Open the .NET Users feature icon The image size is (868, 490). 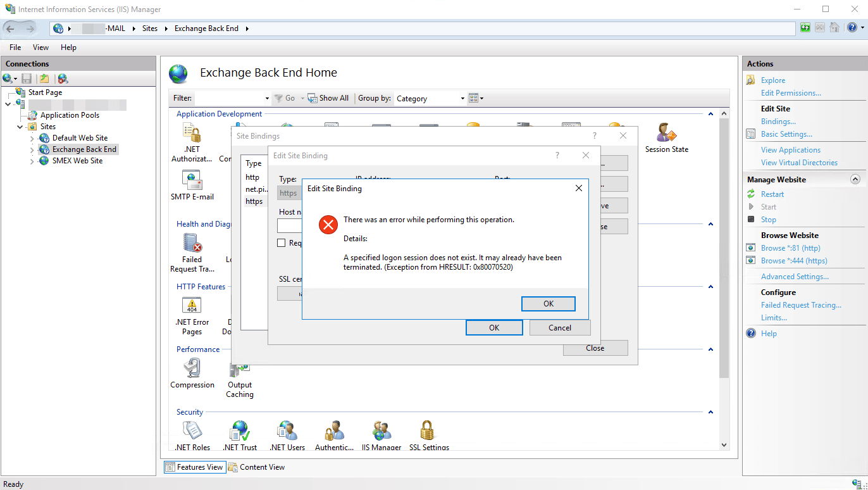(287, 432)
